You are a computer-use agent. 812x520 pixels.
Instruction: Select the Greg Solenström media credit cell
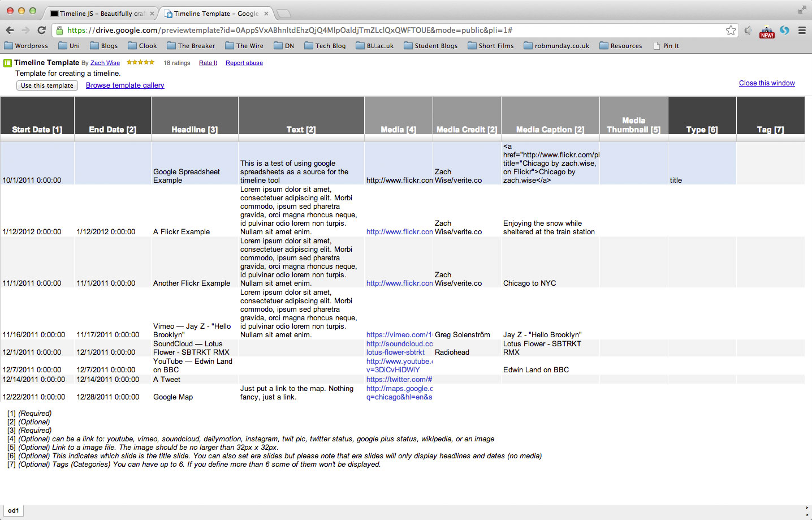click(x=467, y=313)
